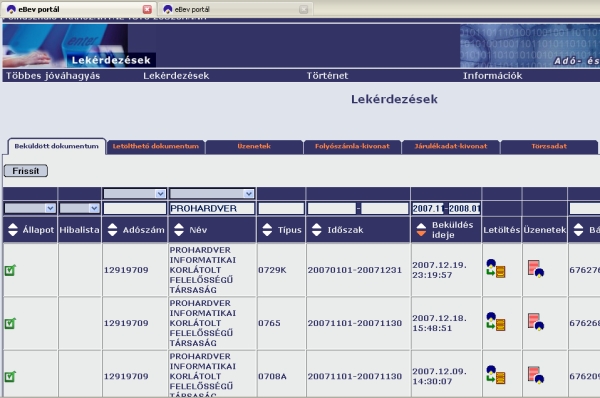Open the Történet menu link
600x398 pixels.
click(327, 76)
